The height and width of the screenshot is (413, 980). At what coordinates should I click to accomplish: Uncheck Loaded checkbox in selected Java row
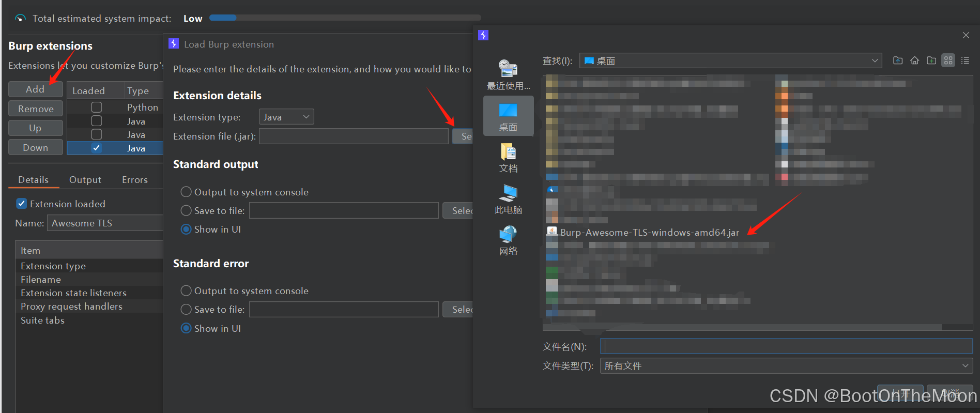(x=97, y=148)
